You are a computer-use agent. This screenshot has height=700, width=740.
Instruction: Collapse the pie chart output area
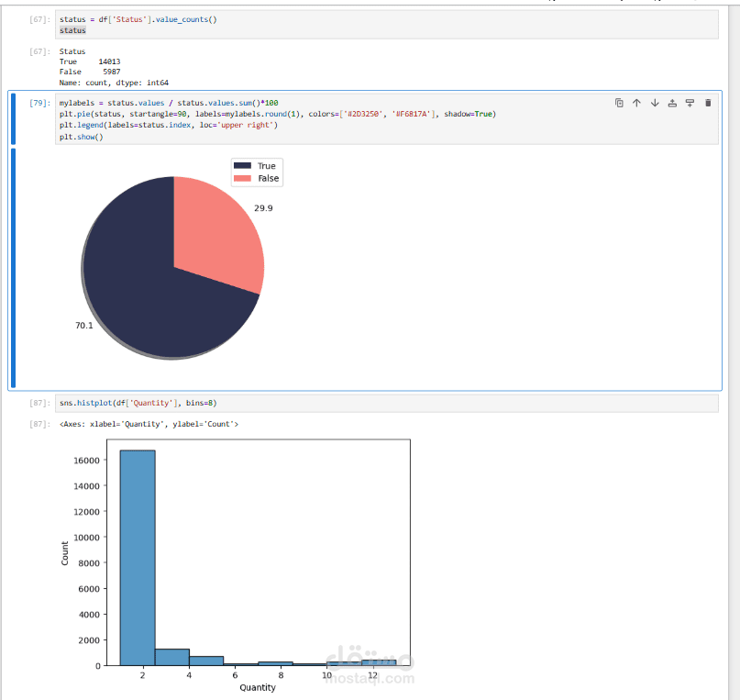point(13,268)
